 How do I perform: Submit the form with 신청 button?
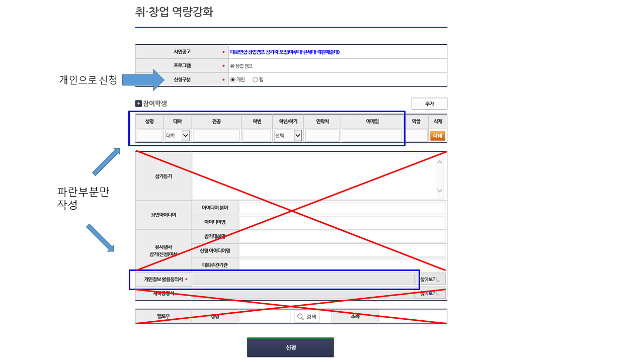tap(290, 347)
